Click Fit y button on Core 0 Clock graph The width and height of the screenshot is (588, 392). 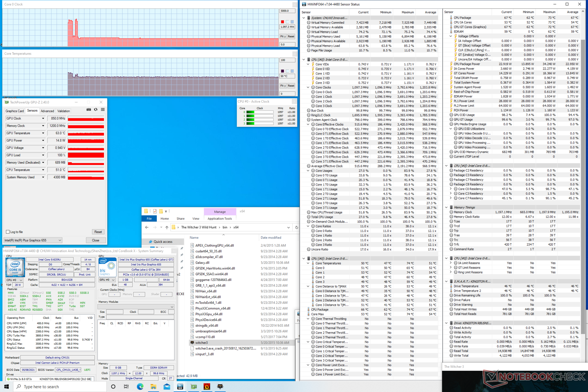pyautogui.click(x=283, y=37)
